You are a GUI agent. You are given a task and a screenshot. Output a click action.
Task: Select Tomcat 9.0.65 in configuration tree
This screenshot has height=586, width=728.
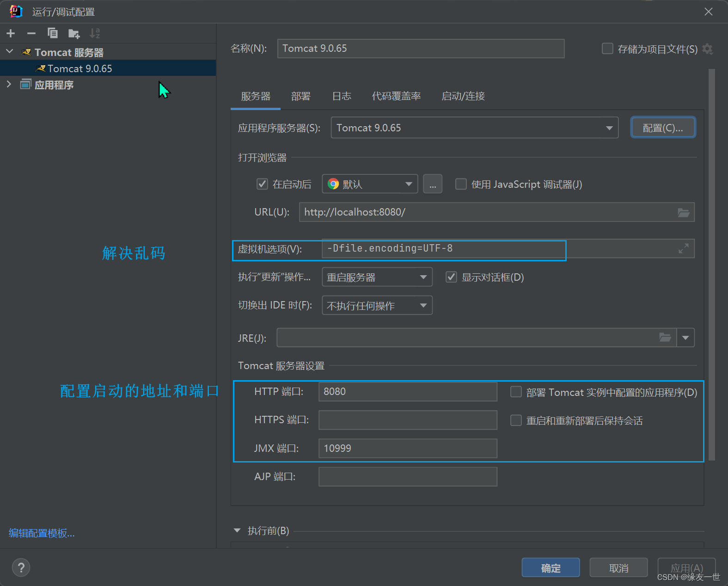point(108,68)
